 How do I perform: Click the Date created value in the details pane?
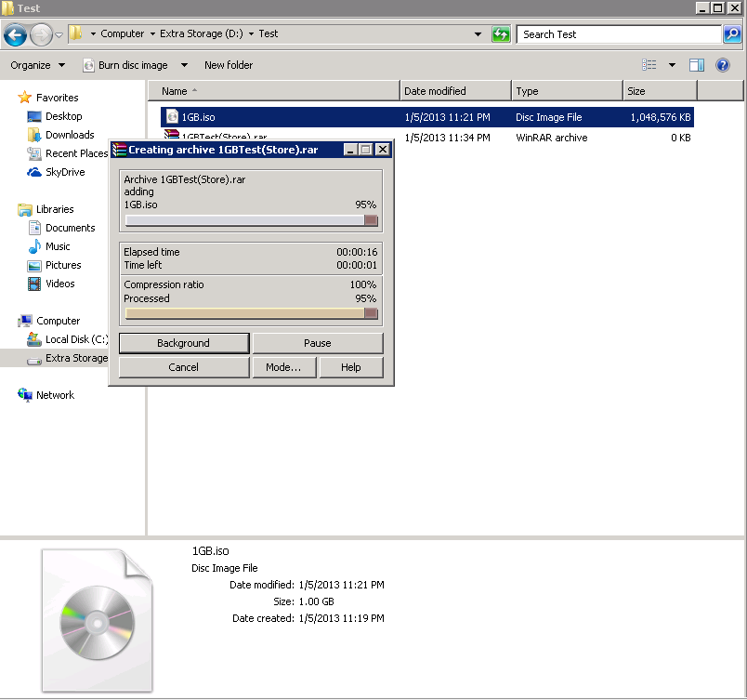point(341,618)
